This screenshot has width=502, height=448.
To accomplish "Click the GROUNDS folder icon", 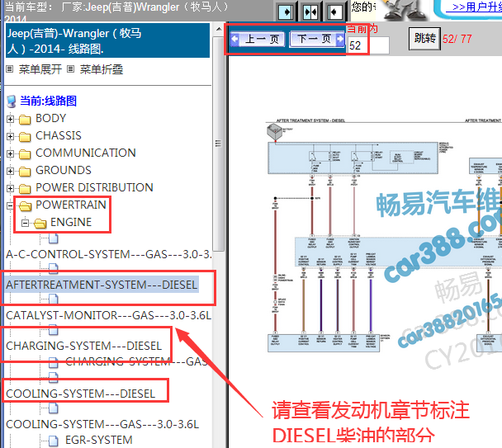I will coord(25,172).
